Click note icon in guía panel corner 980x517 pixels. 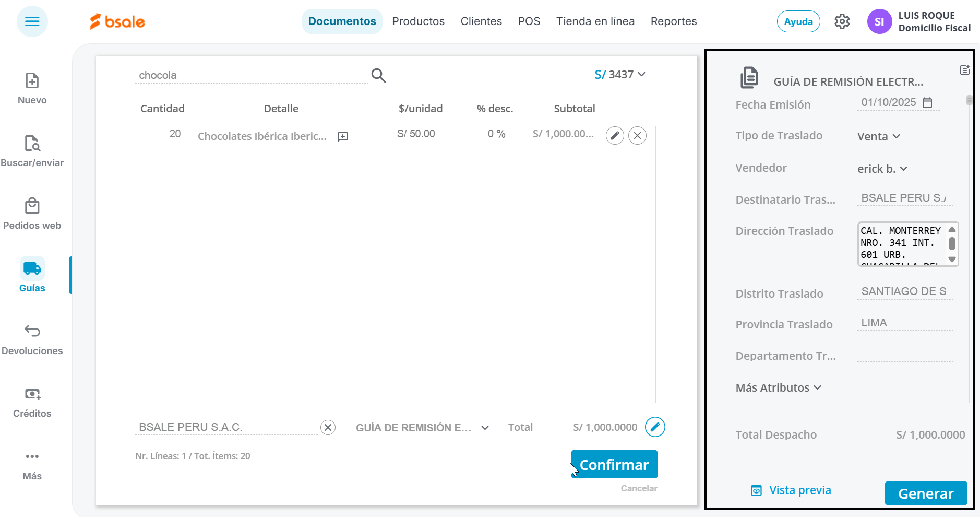965,70
